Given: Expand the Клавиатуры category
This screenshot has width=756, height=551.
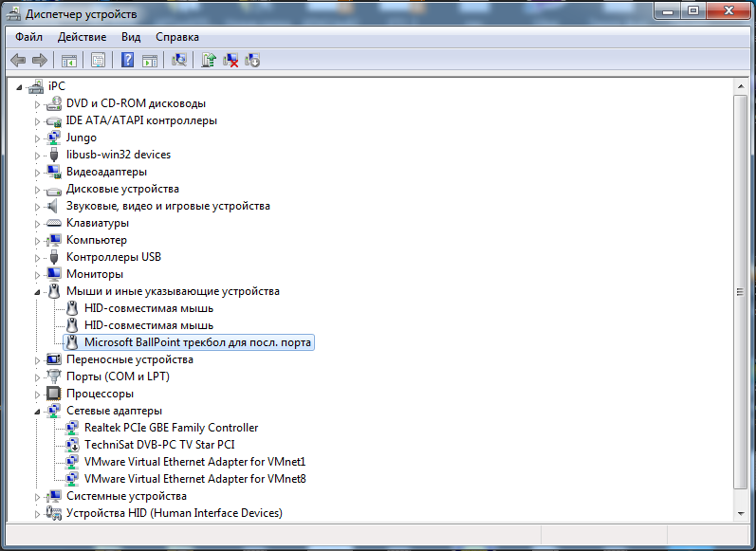Looking at the screenshot, I should click(37, 224).
